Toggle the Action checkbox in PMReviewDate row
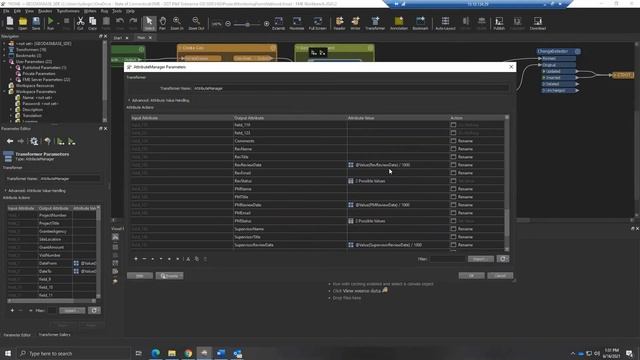 tap(453, 205)
